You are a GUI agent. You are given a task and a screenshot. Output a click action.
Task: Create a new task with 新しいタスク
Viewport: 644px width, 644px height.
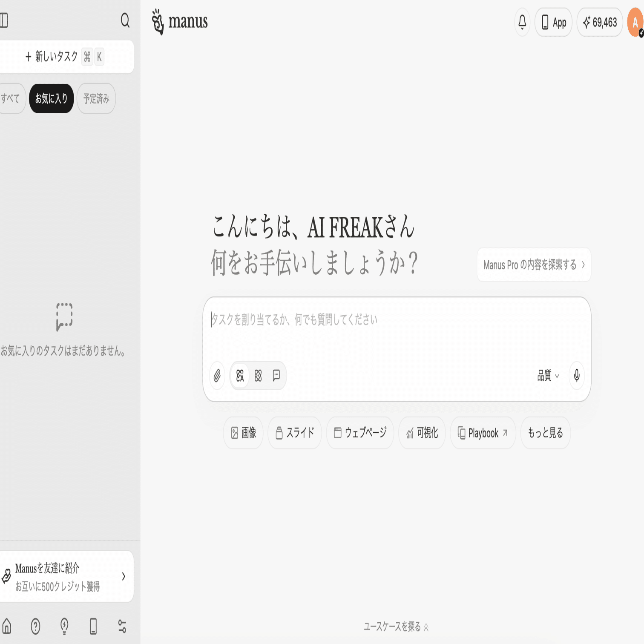coord(66,57)
